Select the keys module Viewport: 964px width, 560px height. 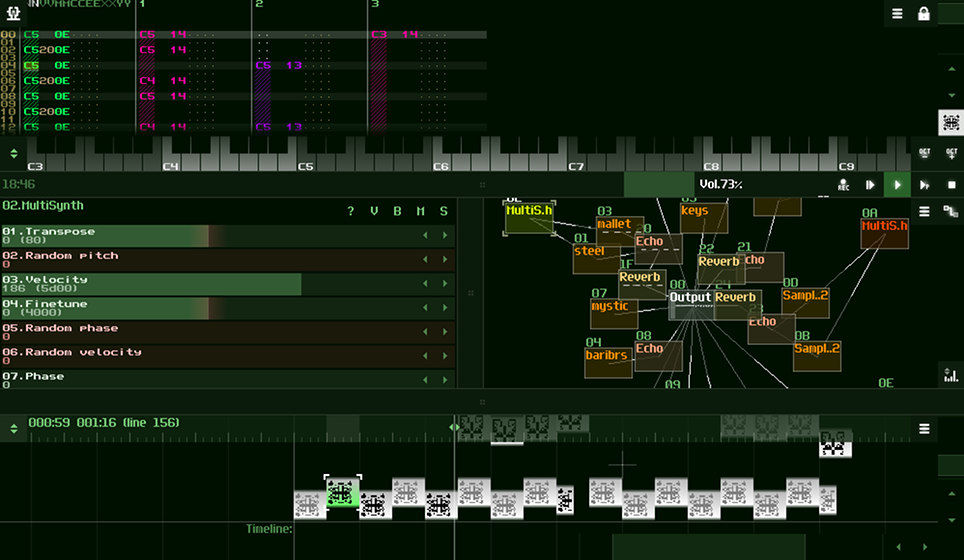tap(704, 218)
